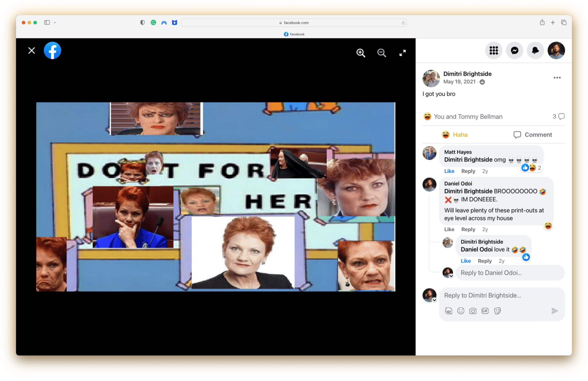Send the comment with arrow icon

[x=555, y=311]
